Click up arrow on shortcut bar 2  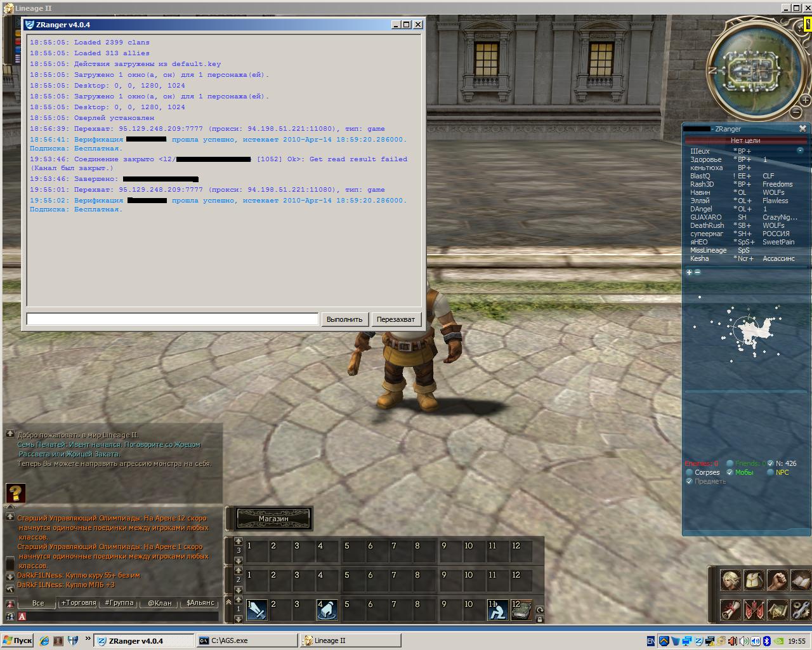[x=239, y=571]
